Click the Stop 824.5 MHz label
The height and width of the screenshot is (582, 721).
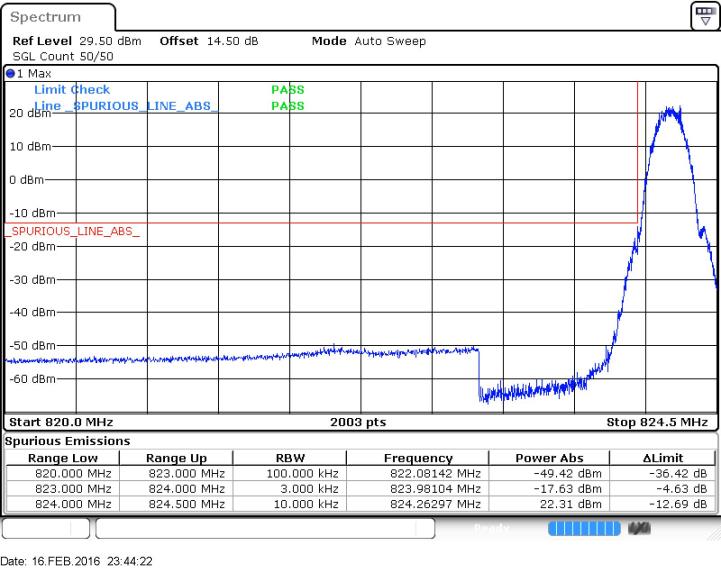[657, 422]
